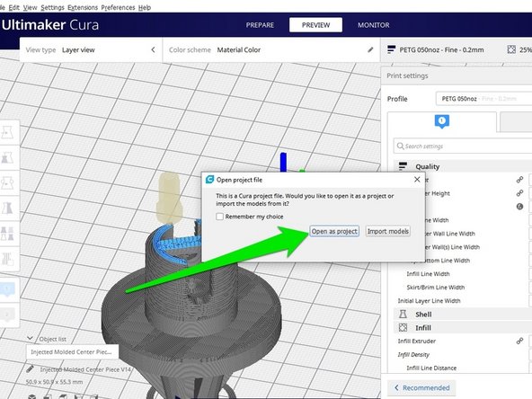Switch to the PREPARE stage
532x399 pixels.
click(x=260, y=25)
